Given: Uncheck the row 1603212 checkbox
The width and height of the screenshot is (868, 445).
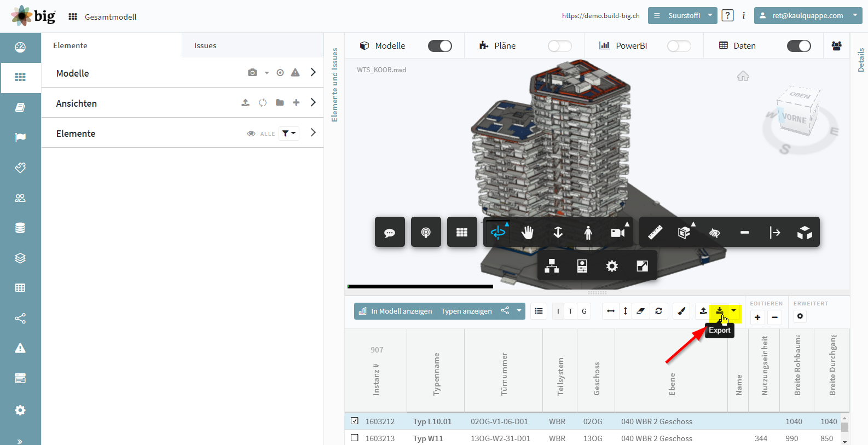Looking at the screenshot, I should pyautogui.click(x=355, y=421).
